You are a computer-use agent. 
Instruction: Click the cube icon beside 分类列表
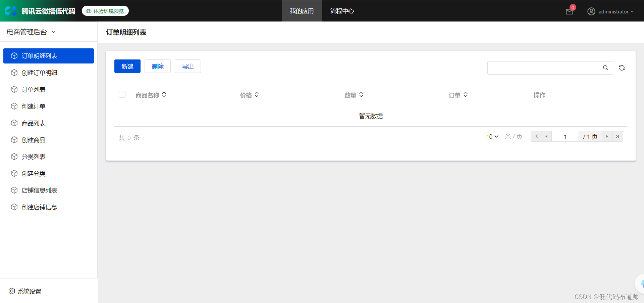click(x=14, y=157)
